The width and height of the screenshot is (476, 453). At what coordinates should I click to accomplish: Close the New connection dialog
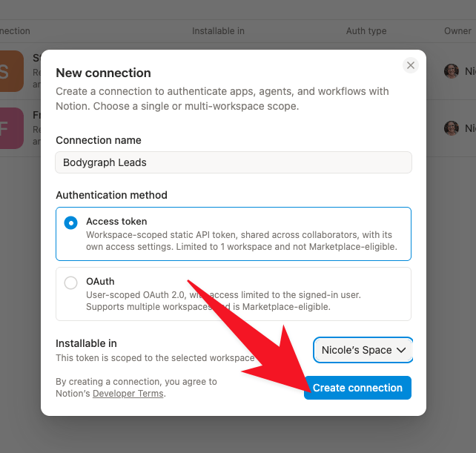click(x=411, y=65)
